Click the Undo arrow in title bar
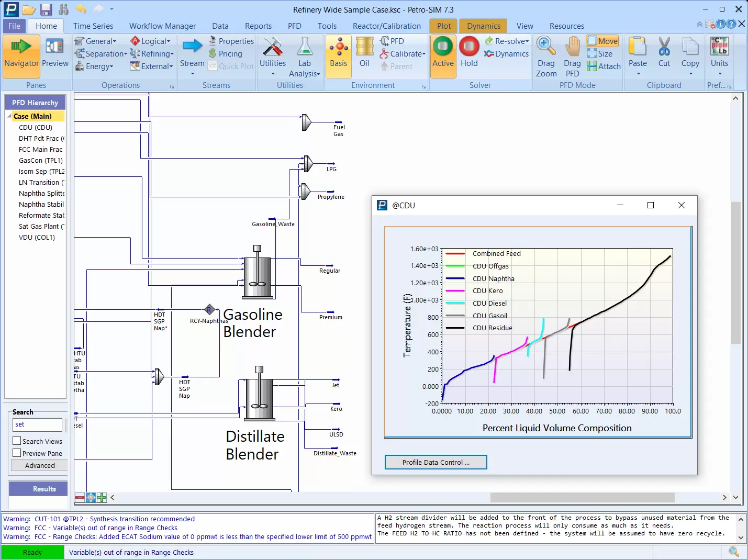This screenshot has width=748, height=560. click(81, 9)
